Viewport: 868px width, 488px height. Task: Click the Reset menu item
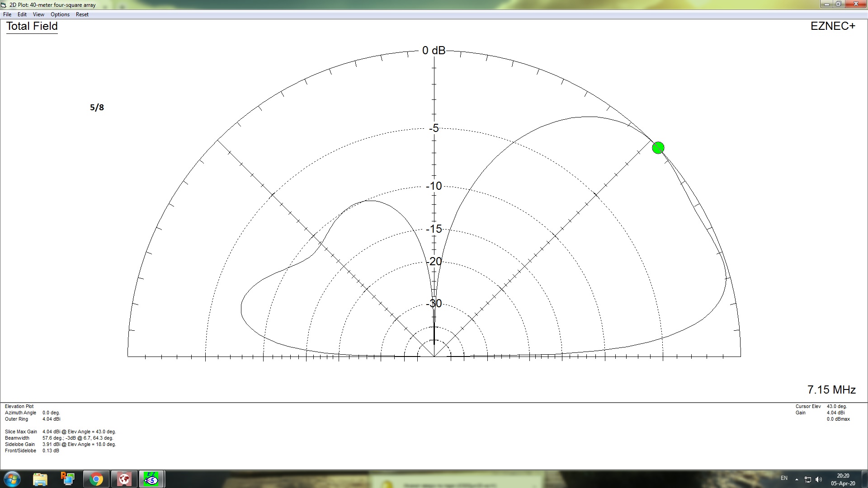pyautogui.click(x=82, y=14)
